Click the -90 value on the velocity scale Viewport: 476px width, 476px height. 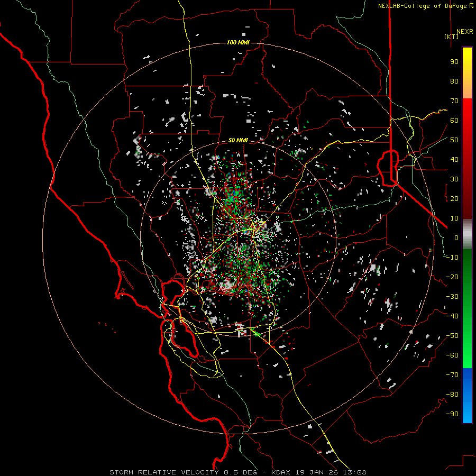[x=452, y=414]
